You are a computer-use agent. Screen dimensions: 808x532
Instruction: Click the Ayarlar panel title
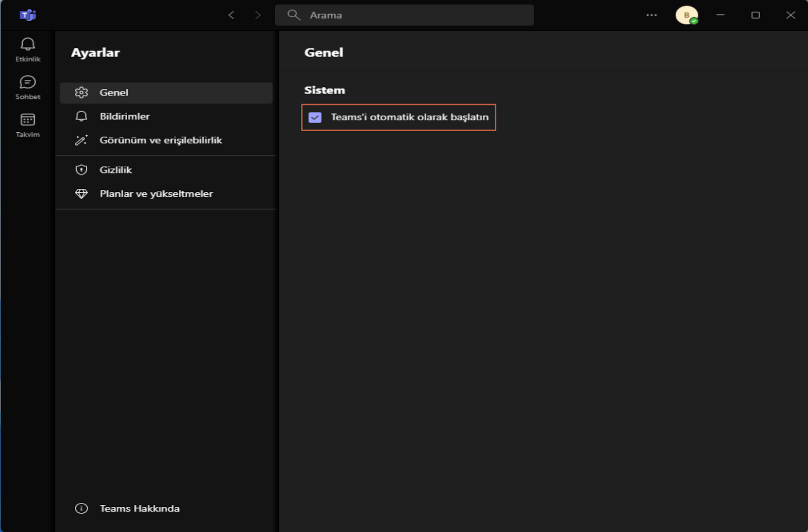tap(95, 52)
